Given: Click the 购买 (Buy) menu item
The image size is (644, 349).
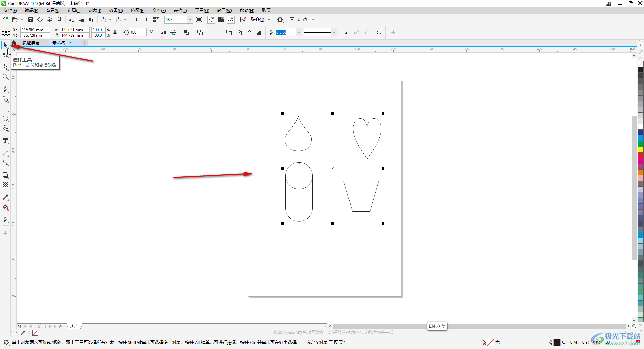Looking at the screenshot, I should [266, 10].
